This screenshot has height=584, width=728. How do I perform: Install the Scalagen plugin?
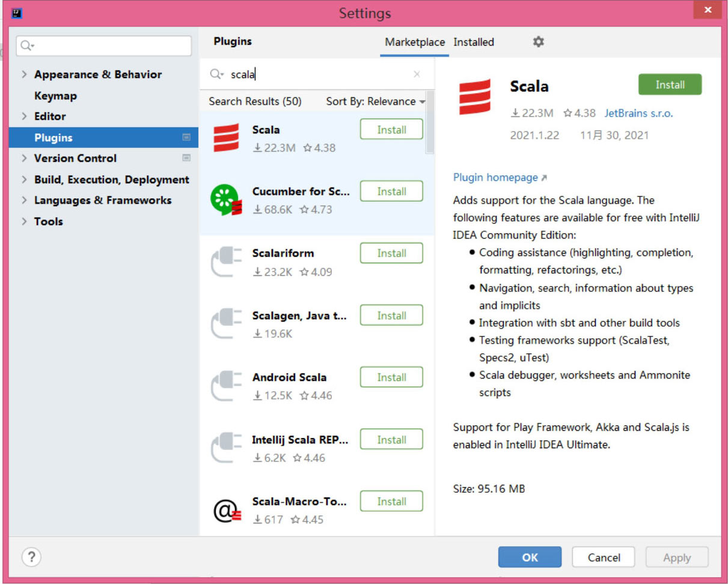[x=391, y=315]
